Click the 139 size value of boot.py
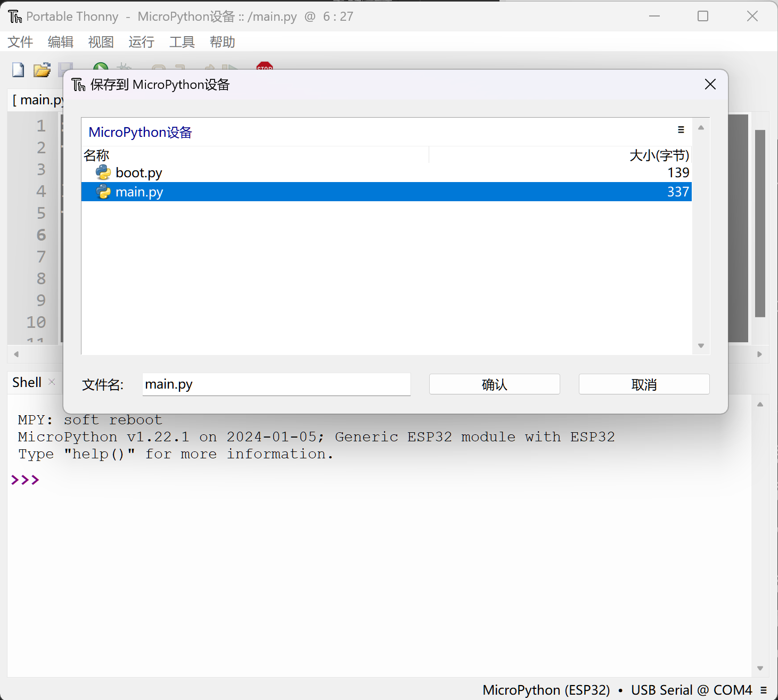The width and height of the screenshot is (778, 700). pos(678,172)
